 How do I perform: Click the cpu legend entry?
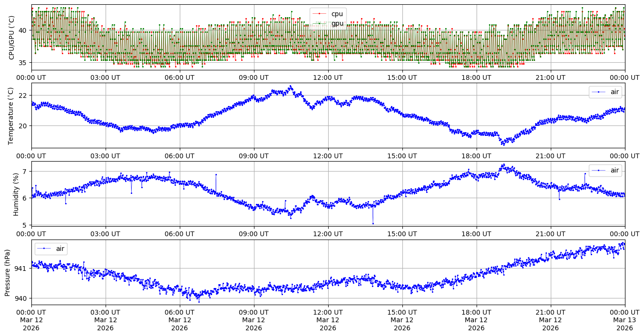coord(337,14)
